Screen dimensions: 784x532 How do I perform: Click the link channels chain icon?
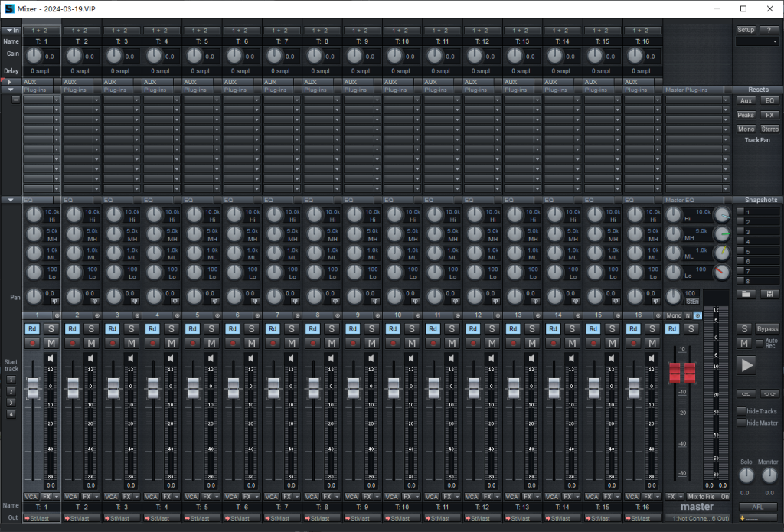(746, 393)
